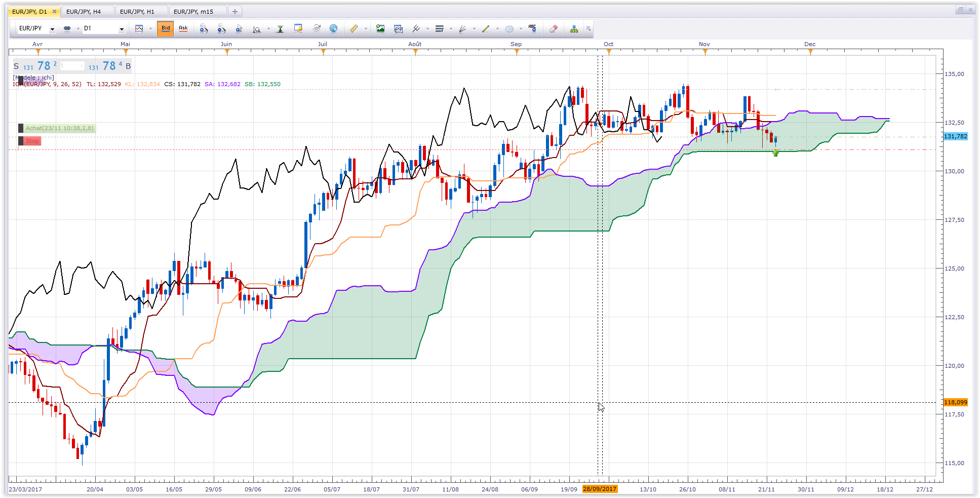Toggle the Bid price display
980x498 pixels.
point(166,29)
